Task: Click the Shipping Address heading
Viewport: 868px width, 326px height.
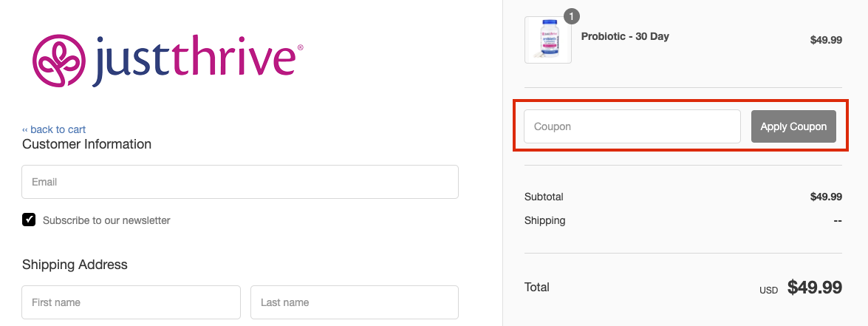Action: click(75, 265)
